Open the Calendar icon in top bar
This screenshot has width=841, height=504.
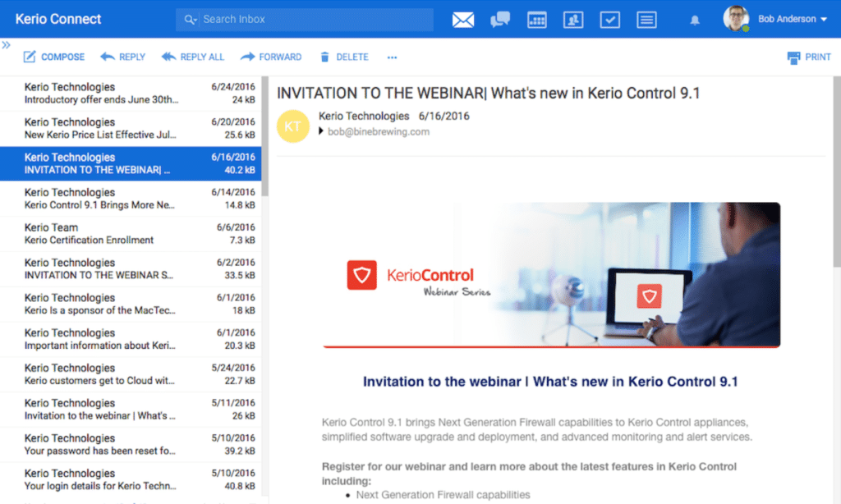click(537, 20)
